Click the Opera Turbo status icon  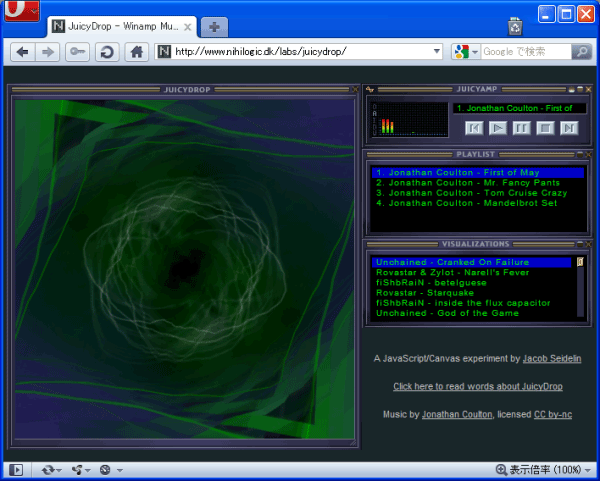coord(105,470)
